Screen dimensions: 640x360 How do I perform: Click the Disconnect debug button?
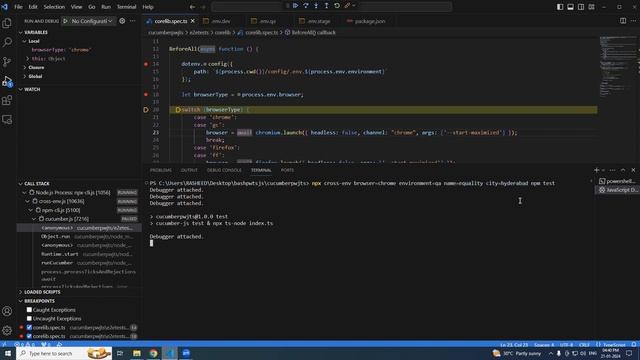(347, 6)
